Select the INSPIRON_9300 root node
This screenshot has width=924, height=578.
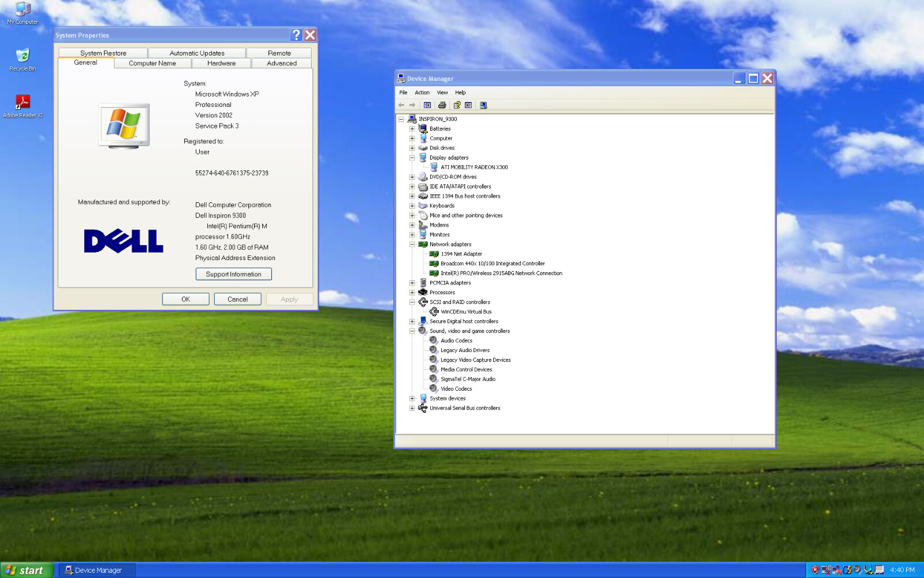point(437,119)
